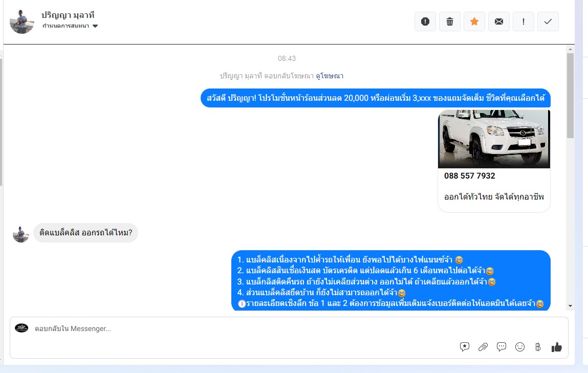Click customer avatar beside blacklist question
This screenshot has width=588, height=373.
click(x=21, y=234)
